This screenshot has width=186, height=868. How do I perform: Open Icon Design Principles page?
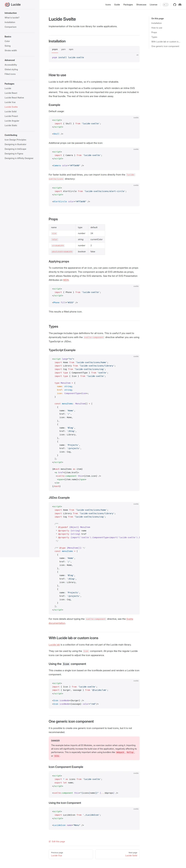point(15,140)
